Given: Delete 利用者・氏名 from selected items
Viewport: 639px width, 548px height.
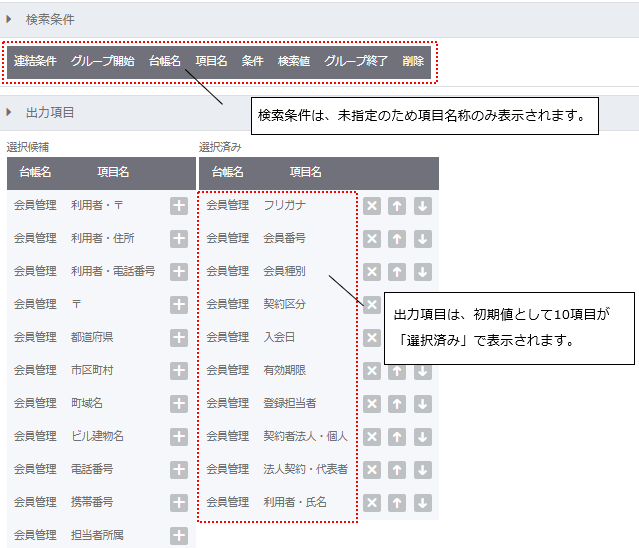Looking at the screenshot, I should pos(372,502).
